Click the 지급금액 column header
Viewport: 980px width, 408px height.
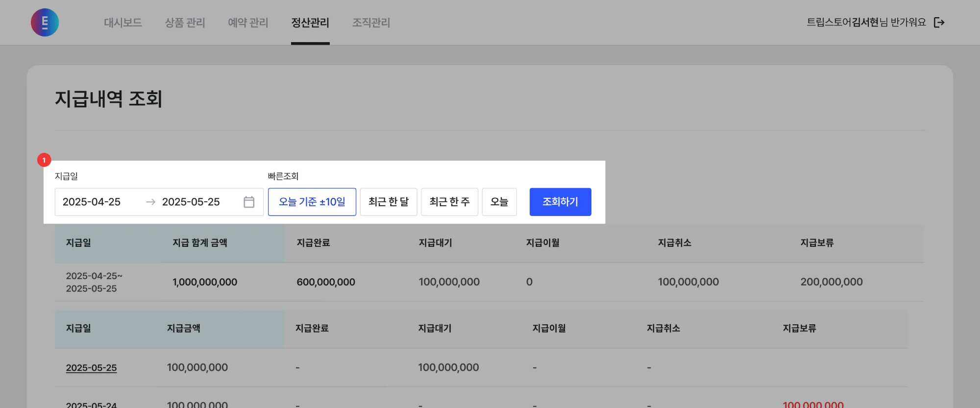tap(184, 329)
